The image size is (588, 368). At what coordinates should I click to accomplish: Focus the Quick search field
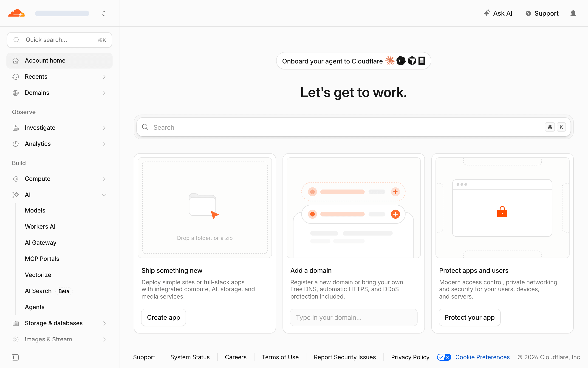click(59, 40)
